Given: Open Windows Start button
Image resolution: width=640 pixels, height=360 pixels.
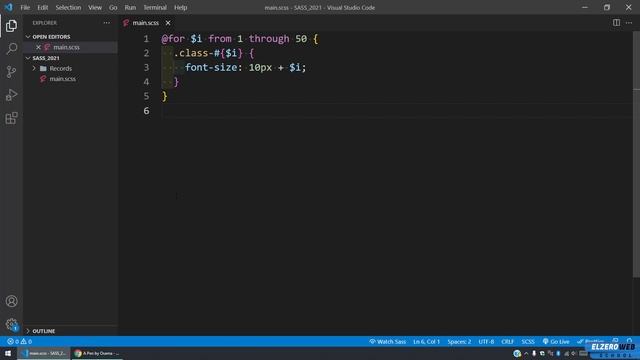Looking at the screenshot, I should tap(8, 353).
